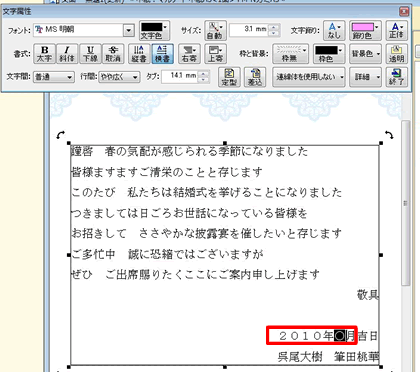The width and height of the screenshot is (420, 372).
Task: Click the line starting つきましては
Action: point(189,213)
